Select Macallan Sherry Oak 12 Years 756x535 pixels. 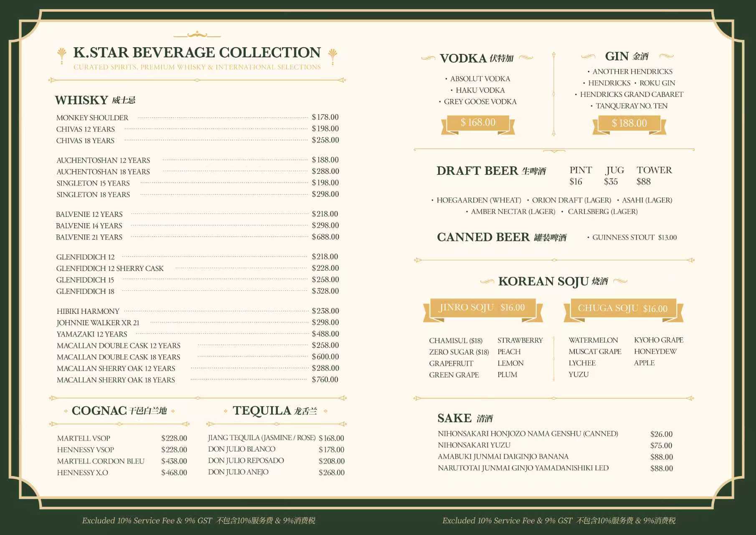(116, 369)
